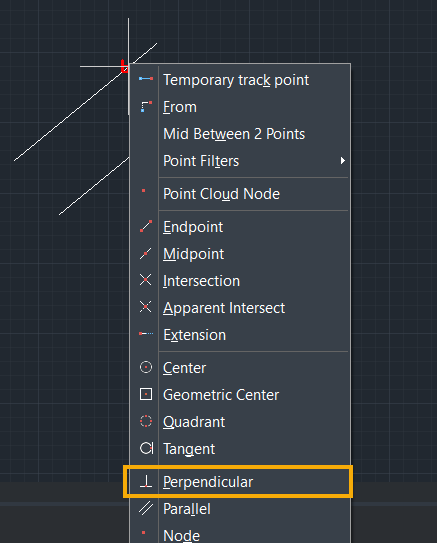
Task: Click the Geometric Center square icon
Action: pos(146,394)
